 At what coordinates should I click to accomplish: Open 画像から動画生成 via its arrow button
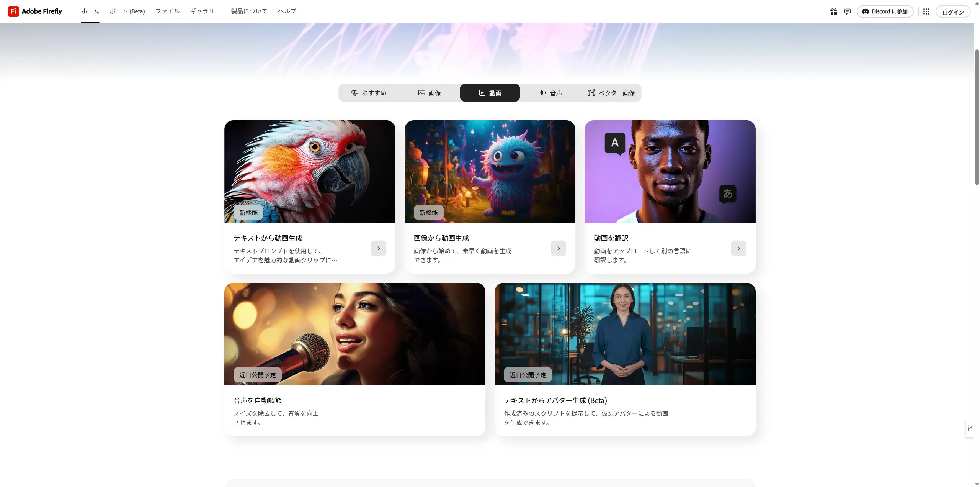(x=559, y=248)
